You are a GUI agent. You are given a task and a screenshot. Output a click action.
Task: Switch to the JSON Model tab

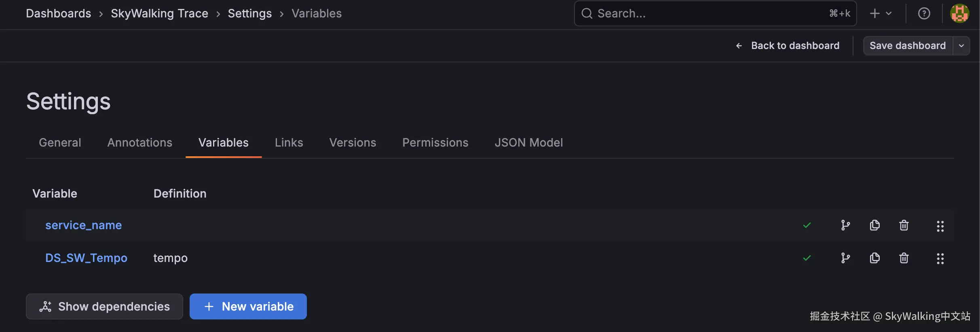[528, 143]
